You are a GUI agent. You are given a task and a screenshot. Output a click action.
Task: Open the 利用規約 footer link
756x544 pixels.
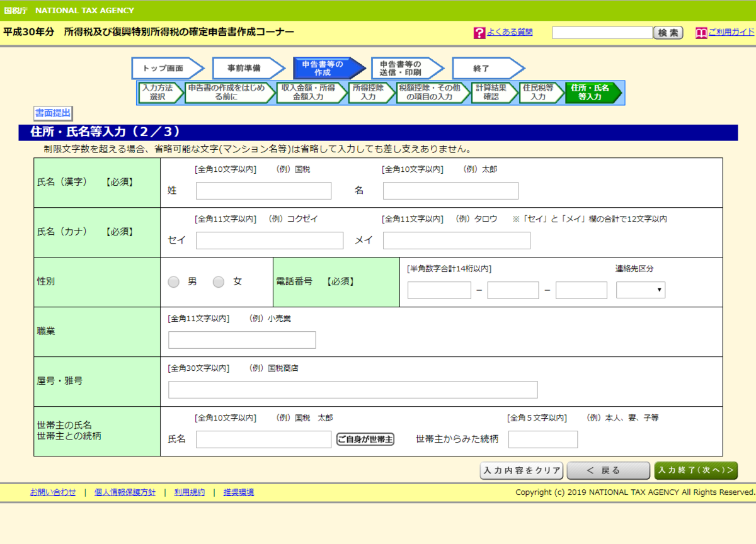pos(190,492)
